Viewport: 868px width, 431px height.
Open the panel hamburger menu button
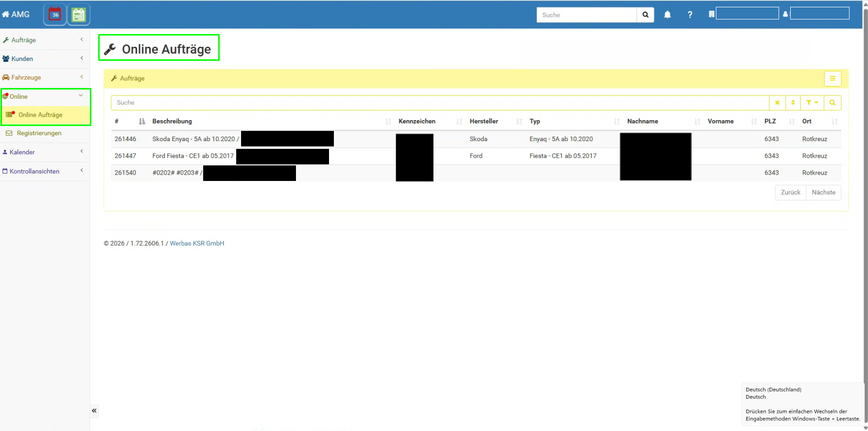point(833,78)
